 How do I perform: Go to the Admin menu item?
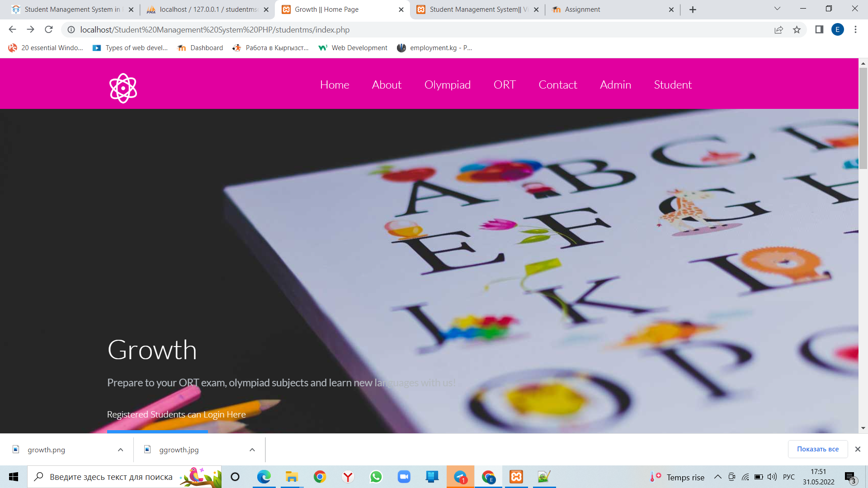pyautogui.click(x=615, y=84)
